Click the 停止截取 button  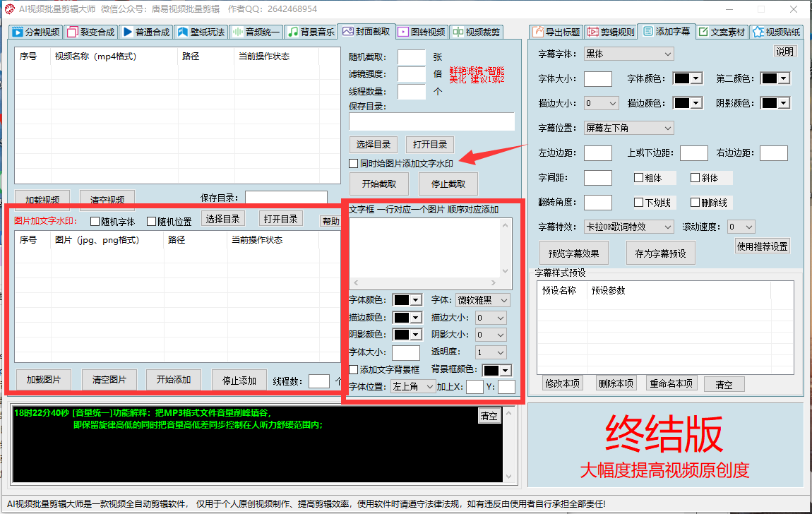(448, 184)
